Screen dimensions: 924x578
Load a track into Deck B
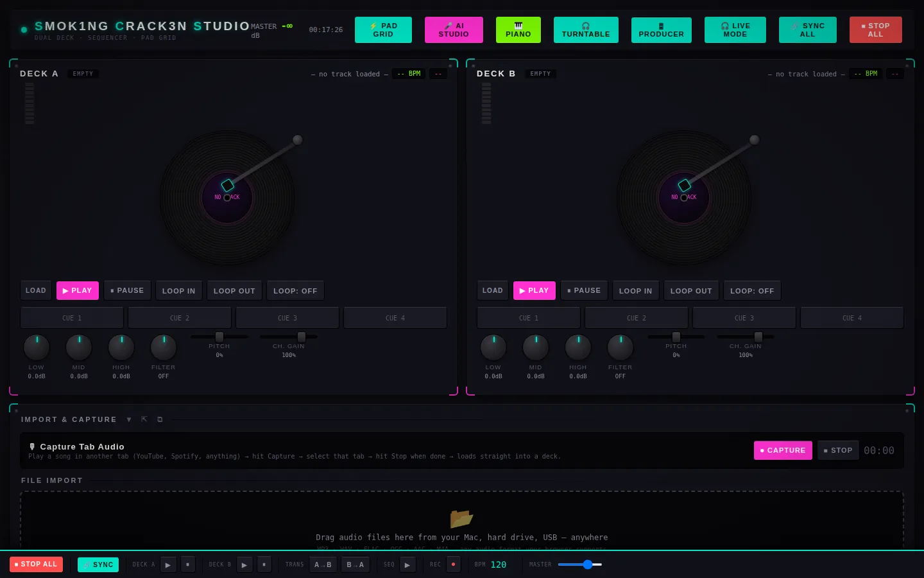pyautogui.click(x=493, y=290)
